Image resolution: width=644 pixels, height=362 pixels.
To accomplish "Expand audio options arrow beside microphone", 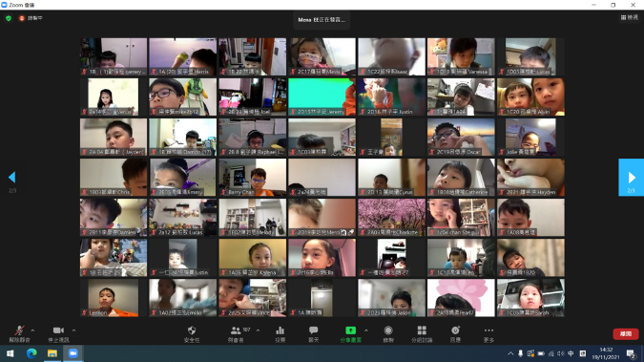I will tap(32, 330).
